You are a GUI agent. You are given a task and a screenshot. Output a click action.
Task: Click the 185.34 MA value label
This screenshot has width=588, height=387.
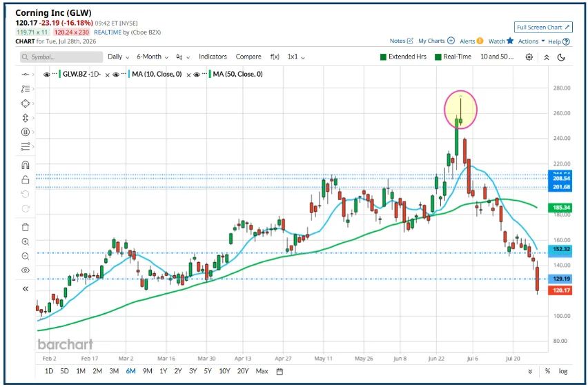pyautogui.click(x=560, y=208)
